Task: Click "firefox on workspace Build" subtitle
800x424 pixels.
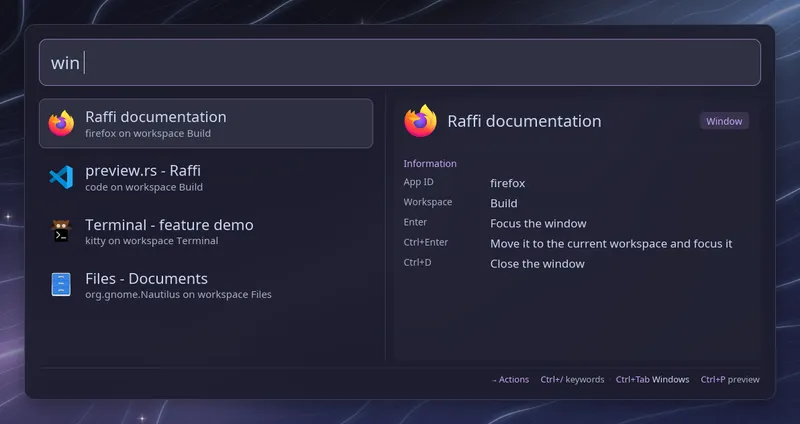Action: point(148,134)
